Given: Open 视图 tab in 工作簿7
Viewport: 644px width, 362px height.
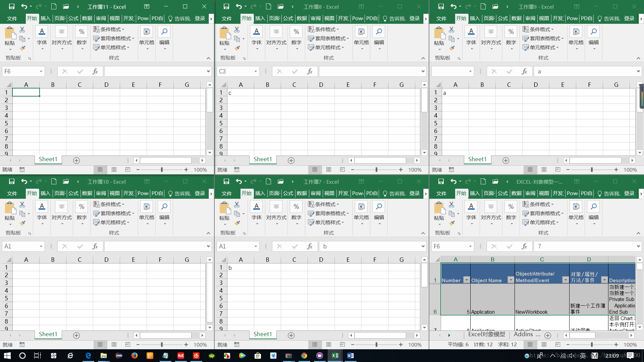Looking at the screenshot, I should [329, 193].
